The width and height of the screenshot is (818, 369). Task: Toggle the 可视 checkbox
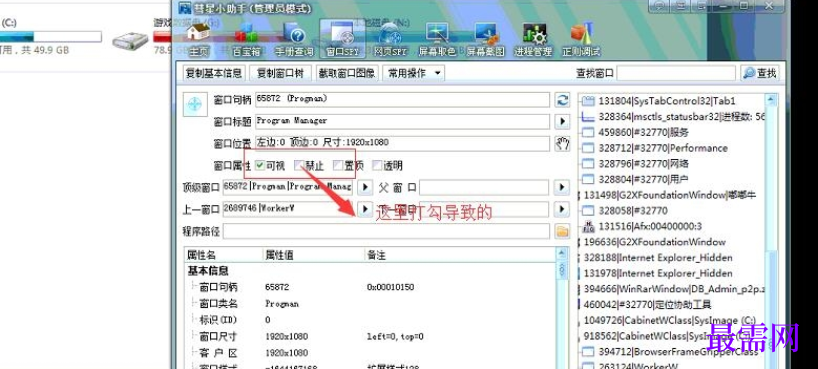pyautogui.click(x=260, y=165)
